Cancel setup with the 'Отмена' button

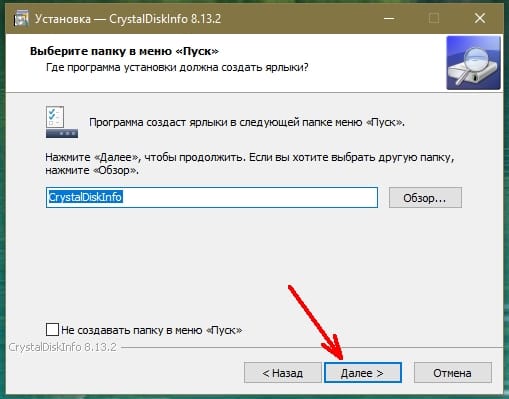click(452, 373)
